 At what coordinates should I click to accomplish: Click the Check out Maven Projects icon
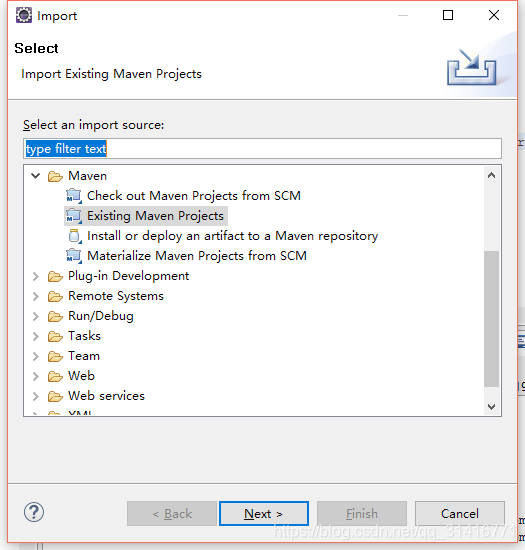click(x=74, y=196)
